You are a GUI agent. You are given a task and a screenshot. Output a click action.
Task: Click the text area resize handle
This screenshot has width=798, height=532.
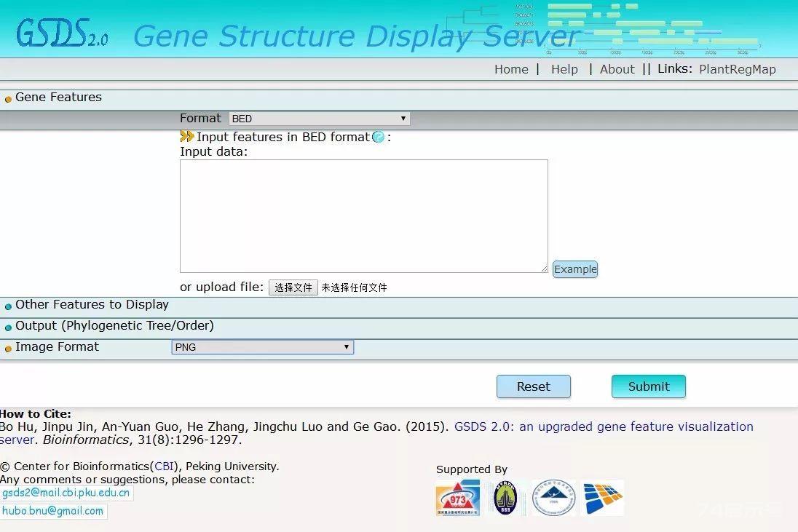(544, 269)
